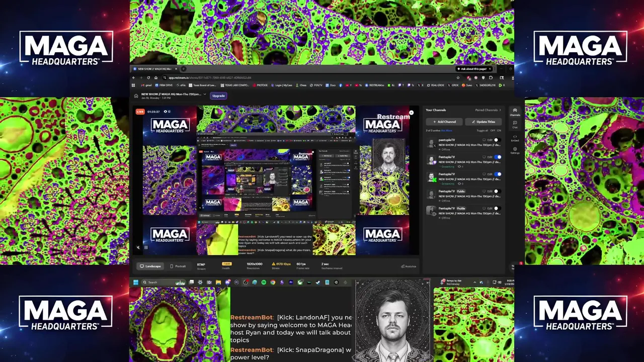Switch preview to Landscape mode
The image size is (644, 362).
tap(150, 266)
